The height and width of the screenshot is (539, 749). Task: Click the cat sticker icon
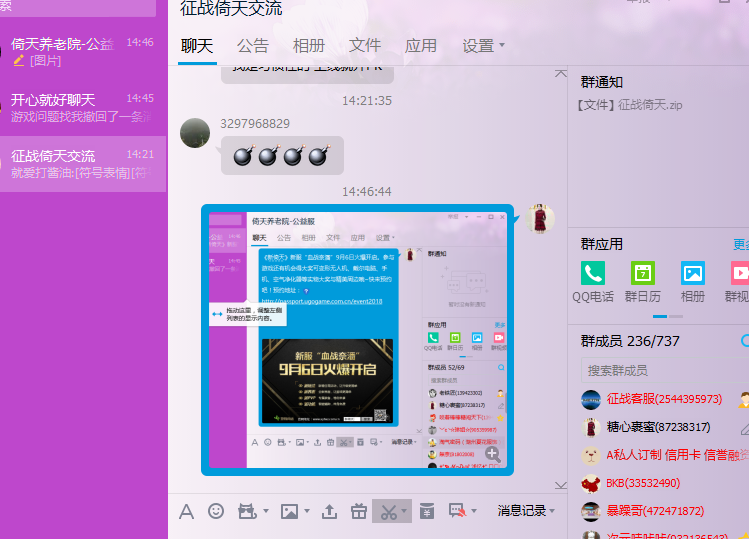(247, 511)
